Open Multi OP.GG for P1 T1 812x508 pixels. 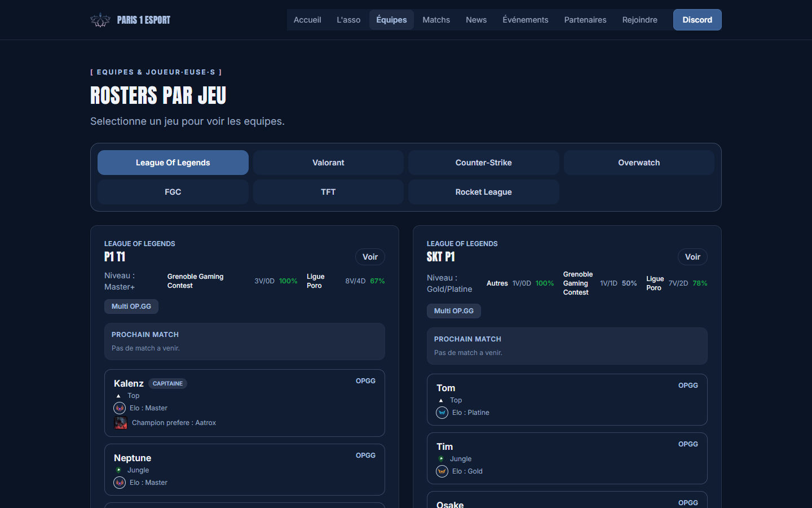tap(131, 306)
